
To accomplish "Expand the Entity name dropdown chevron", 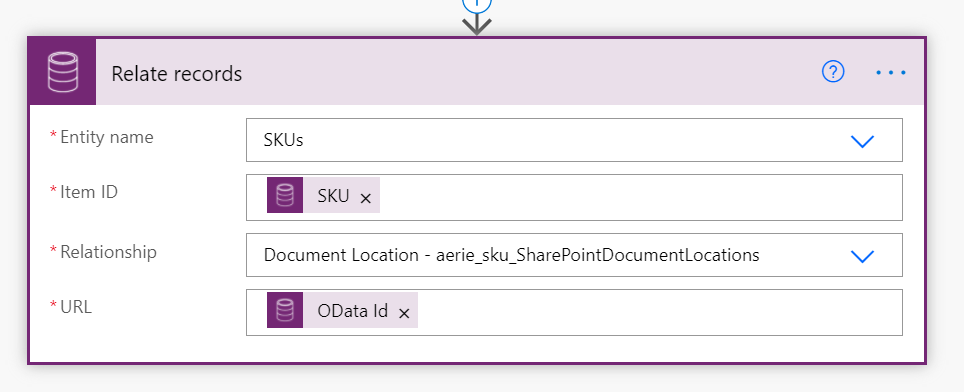I will coord(862,141).
